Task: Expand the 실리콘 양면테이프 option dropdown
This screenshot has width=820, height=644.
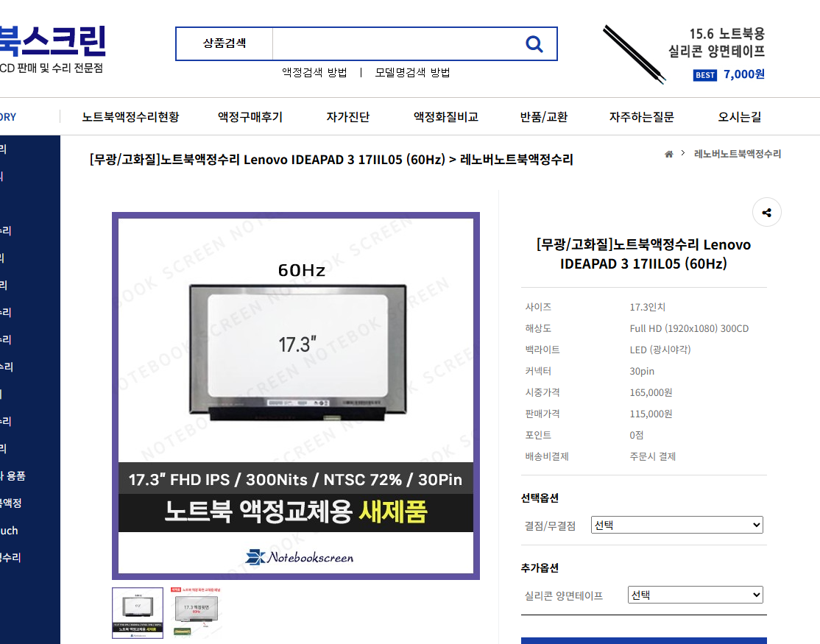Action: pyautogui.click(x=695, y=595)
